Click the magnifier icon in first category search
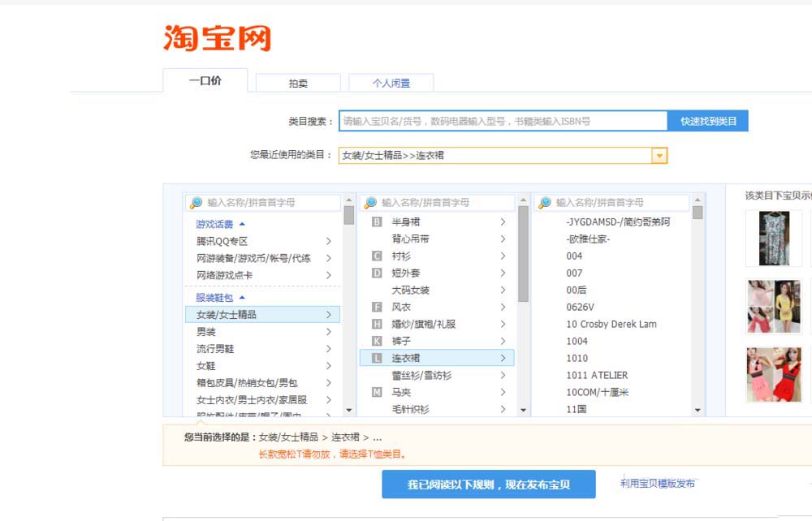 (196, 203)
